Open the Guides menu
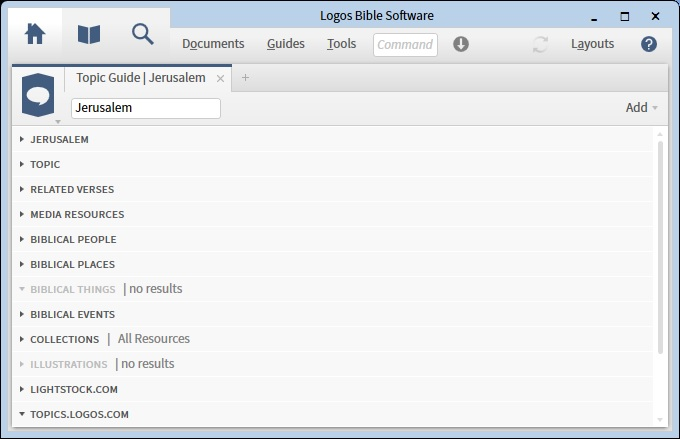 pos(285,44)
